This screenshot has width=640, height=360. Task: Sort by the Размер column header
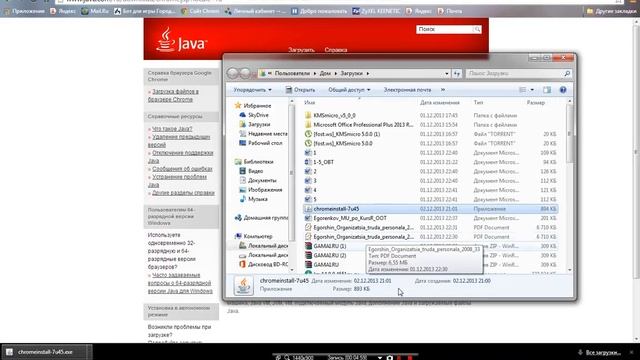[x=536, y=103]
